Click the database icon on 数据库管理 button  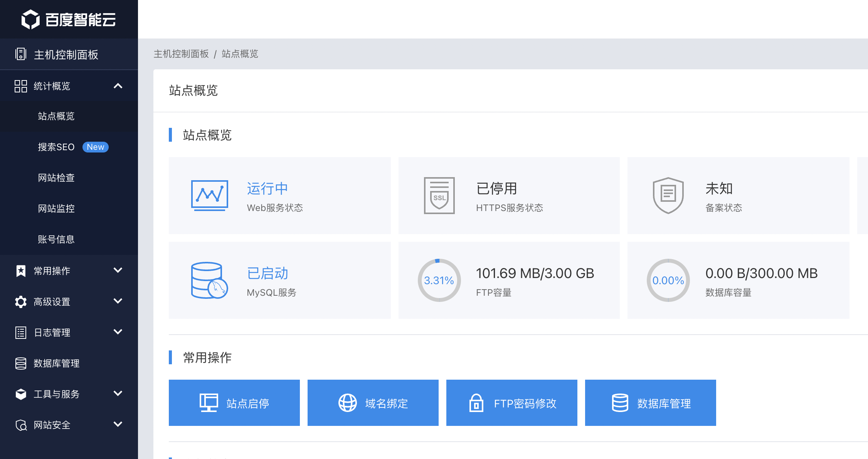coord(620,403)
